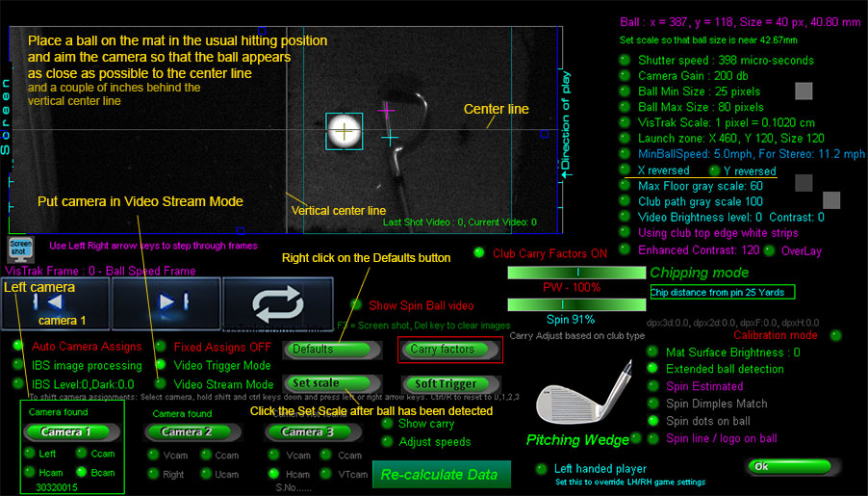868x496 pixels.
Task: Toggle Mat Surface Brightness indicator
Action: coord(652,352)
